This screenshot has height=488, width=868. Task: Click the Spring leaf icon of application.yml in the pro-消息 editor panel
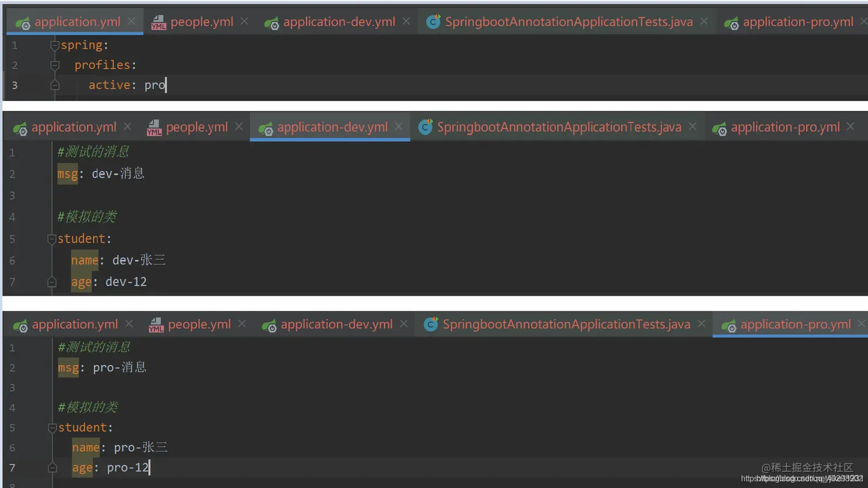tap(20, 326)
